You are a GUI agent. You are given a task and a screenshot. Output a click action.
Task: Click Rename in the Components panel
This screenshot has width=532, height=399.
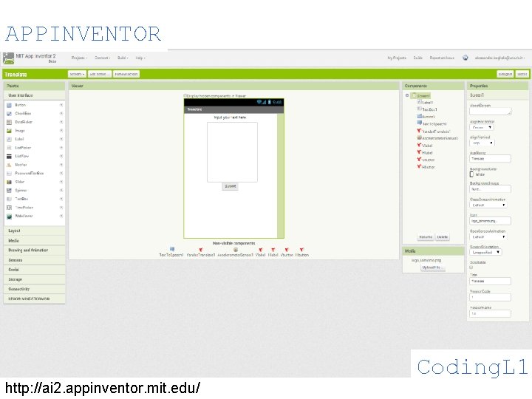coord(426,237)
